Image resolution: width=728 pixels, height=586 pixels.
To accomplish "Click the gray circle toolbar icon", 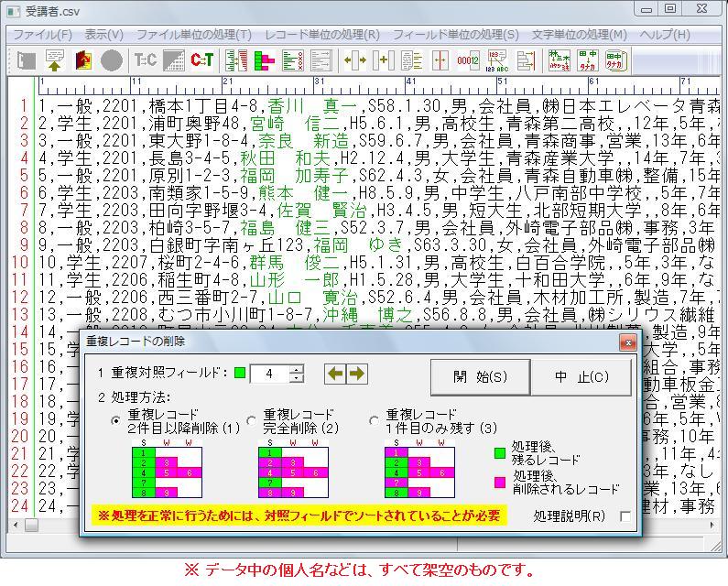I will click(112, 61).
